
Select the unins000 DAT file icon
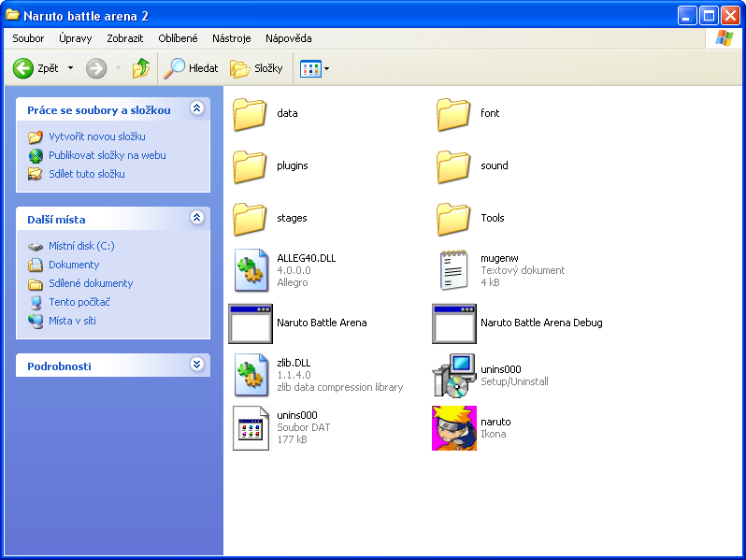251,428
